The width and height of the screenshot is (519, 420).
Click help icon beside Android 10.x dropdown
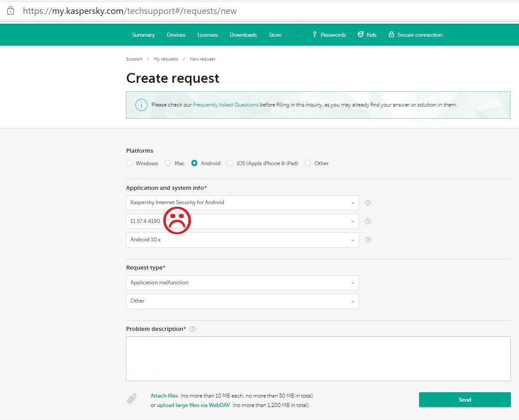click(x=368, y=240)
